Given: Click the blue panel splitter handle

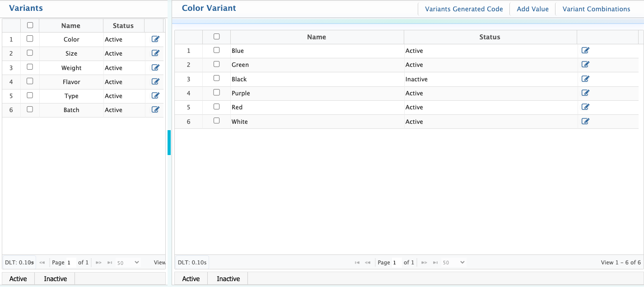Looking at the screenshot, I should [169, 143].
